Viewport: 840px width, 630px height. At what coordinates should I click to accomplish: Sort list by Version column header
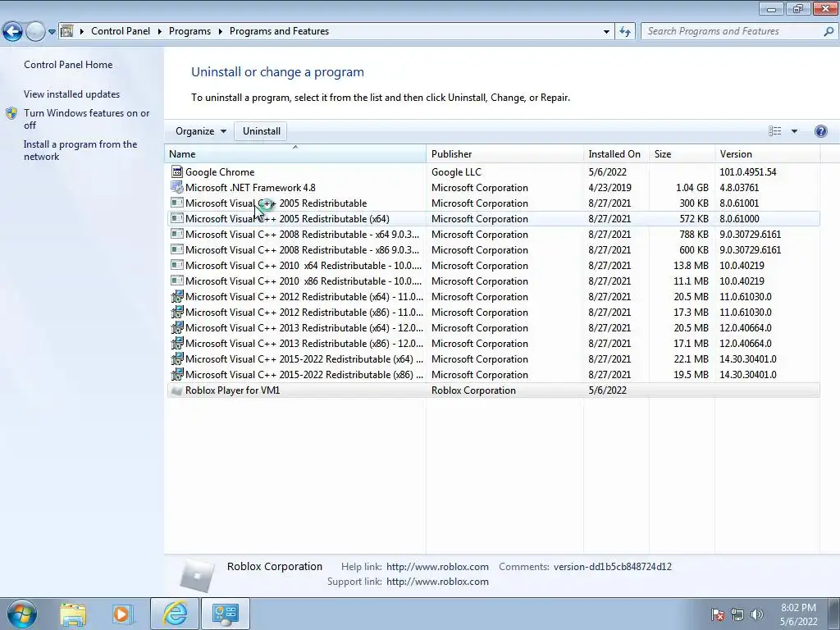tap(767, 154)
